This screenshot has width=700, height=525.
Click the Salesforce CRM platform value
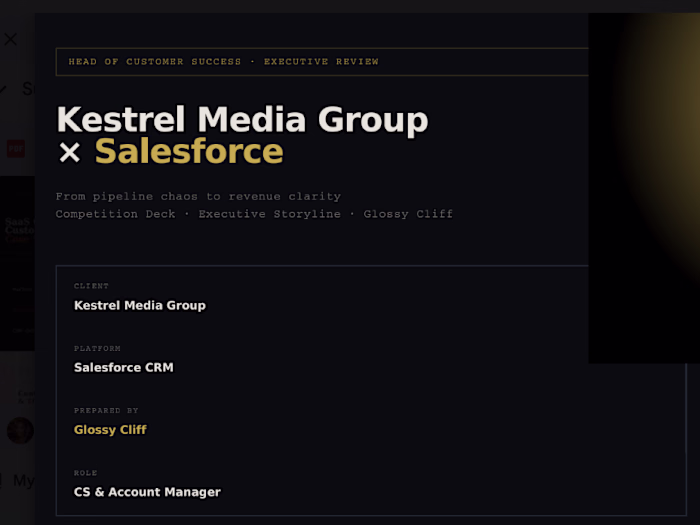point(124,367)
